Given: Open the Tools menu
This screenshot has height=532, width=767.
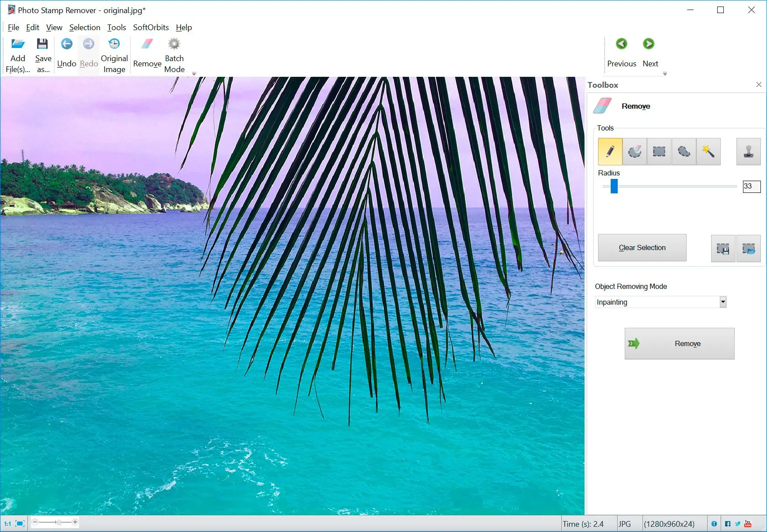Looking at the screenshot, I should pyautogui.click(x=117, y=27).
